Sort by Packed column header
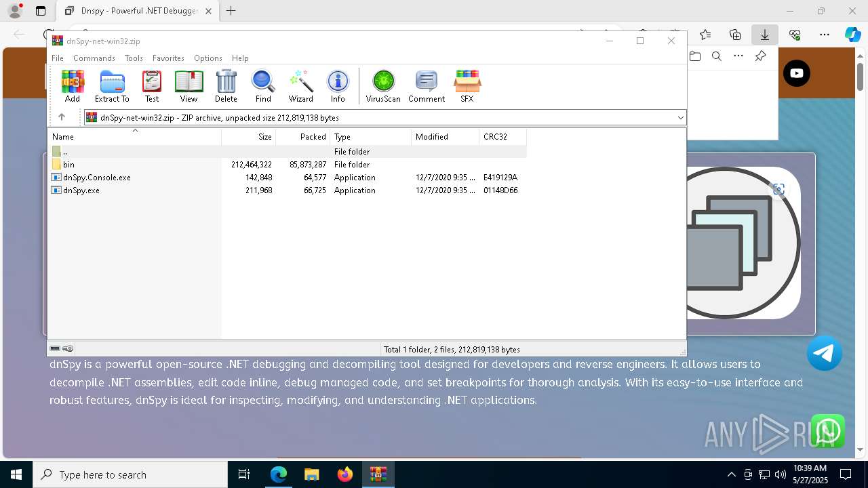 (303, 137)
